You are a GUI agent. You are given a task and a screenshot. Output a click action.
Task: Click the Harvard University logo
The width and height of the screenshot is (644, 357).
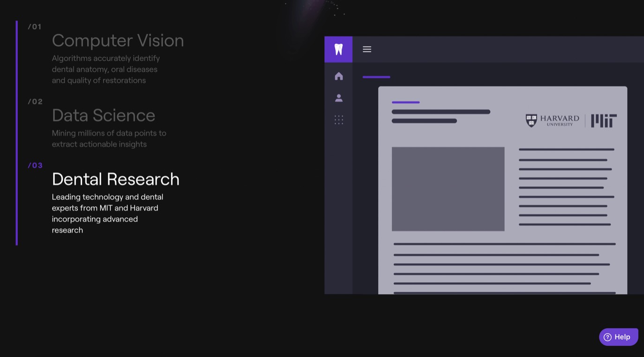tap(552, 121)
